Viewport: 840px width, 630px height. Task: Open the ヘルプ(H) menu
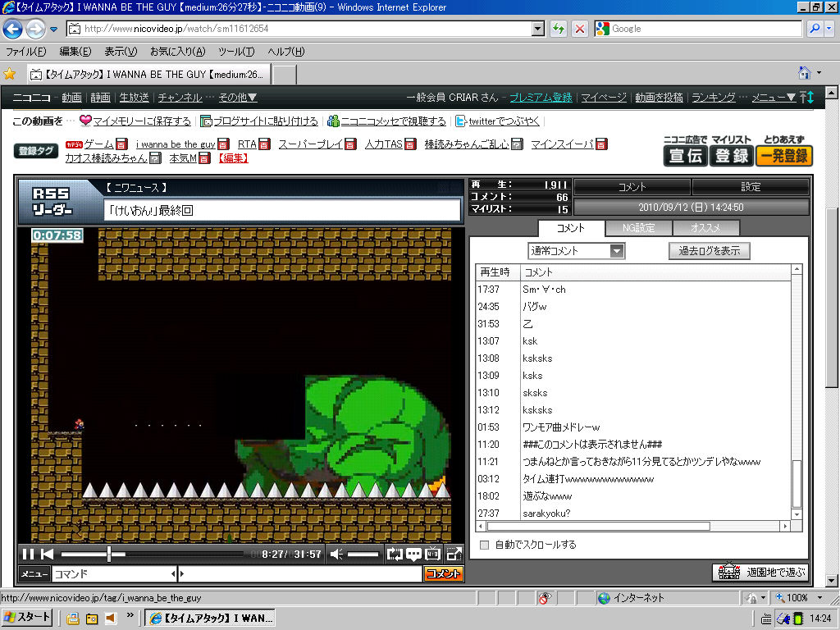[286, 52]
